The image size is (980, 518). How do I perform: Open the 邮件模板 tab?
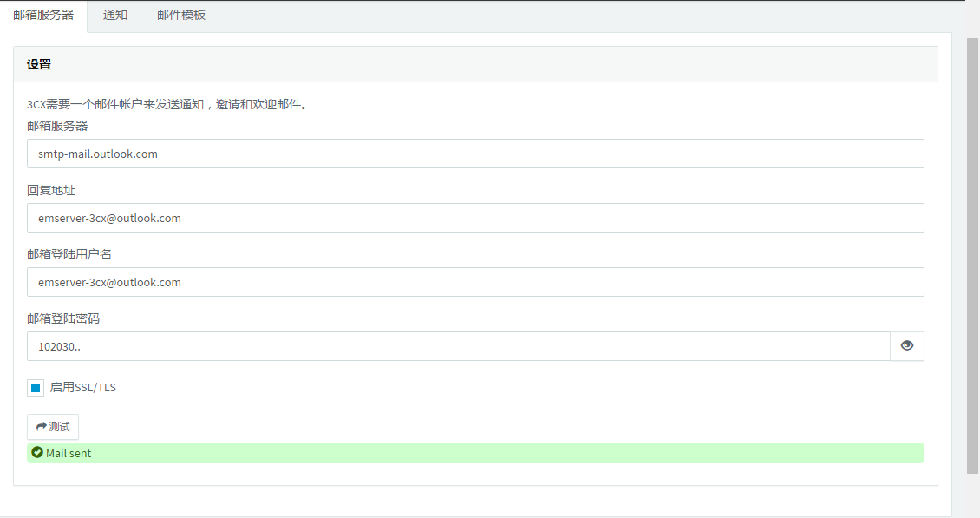coord(181,15)
